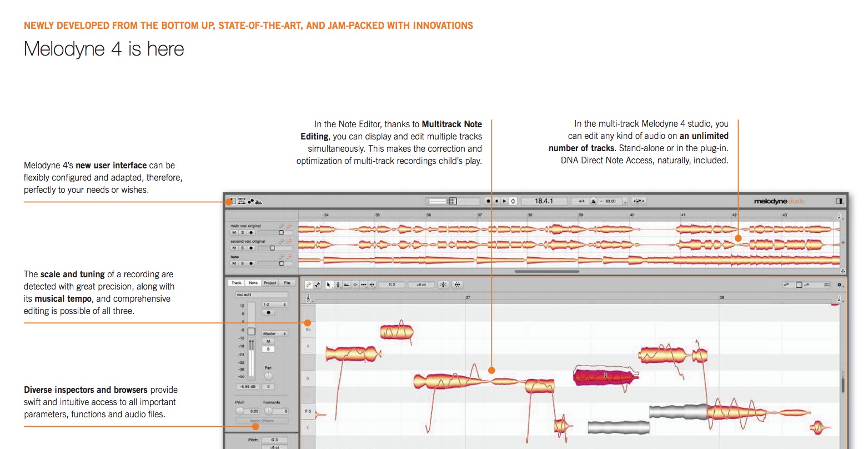Click the track pane resize icon
Screen dimensions: 868x449
coord(842,271)
